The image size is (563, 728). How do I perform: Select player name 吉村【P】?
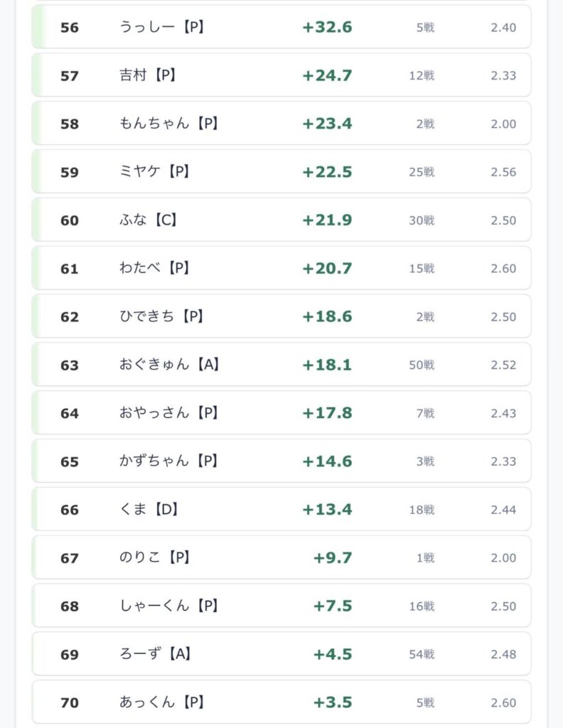tap(148, 75)
